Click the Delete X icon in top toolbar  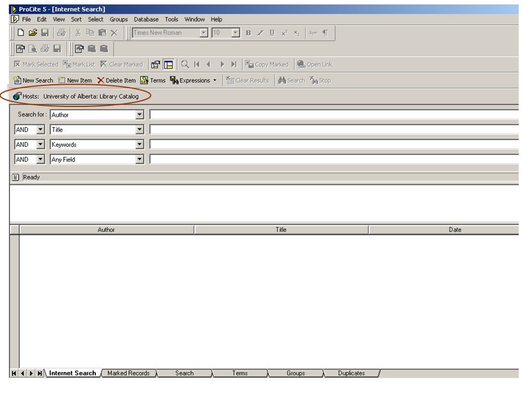[x=114, y=33]
